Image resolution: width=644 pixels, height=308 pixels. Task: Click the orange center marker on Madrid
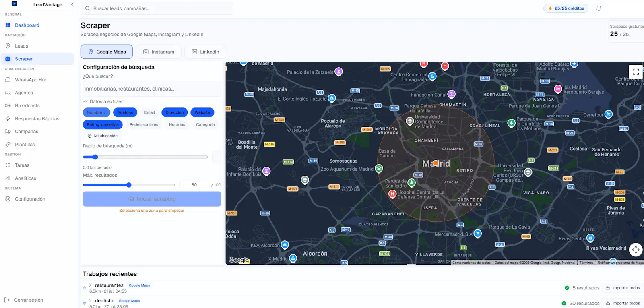click(436, 163)
